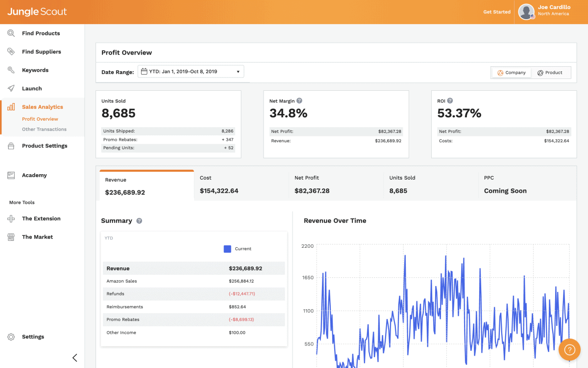Click the Academy icon in the sidebar
Screen dimensions: 588x368
[x=11, y=175]
